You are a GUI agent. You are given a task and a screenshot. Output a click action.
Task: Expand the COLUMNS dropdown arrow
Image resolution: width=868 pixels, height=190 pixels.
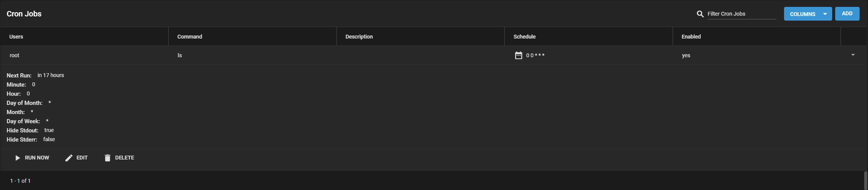[825, 14]
